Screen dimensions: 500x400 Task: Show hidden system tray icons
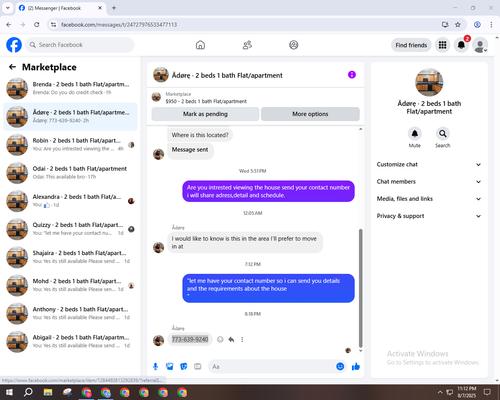click(440, 392)
